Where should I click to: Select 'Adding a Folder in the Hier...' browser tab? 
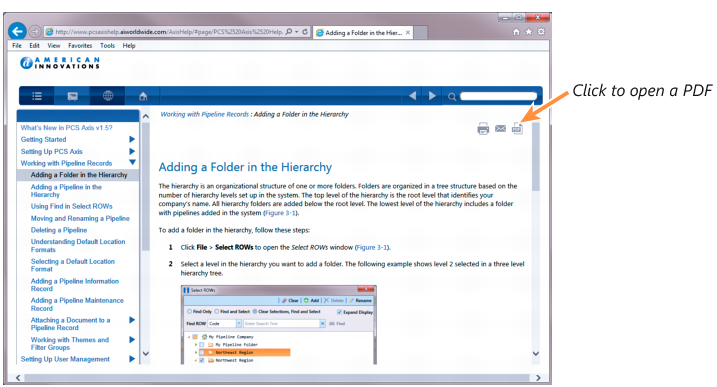pyautogui.click(x=363, y=32)
